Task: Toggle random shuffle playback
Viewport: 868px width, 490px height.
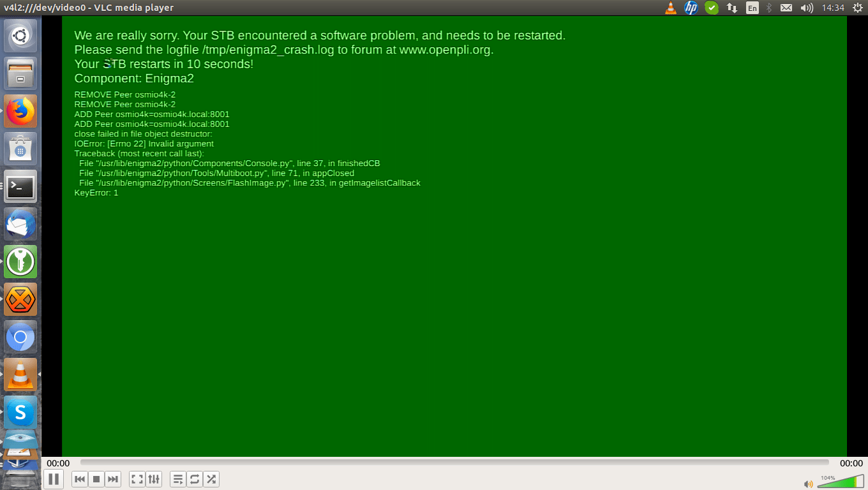Action: [x=211, y=479]
